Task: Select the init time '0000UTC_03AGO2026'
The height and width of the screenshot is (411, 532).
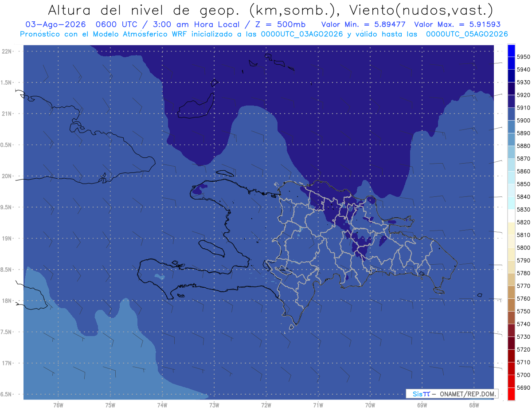Action: [302, 34]
